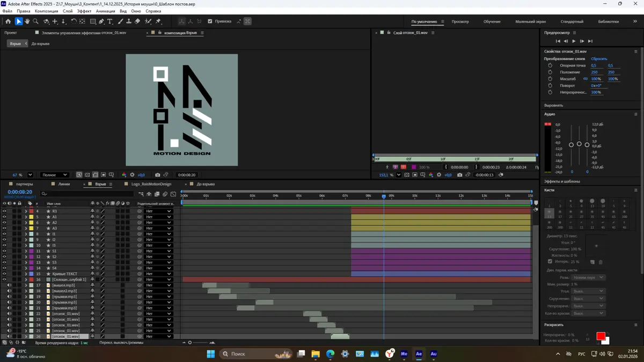Viewport: 644px width, 362px height.
Task: Go to the Home screen icon
Action: (x=8, y=21)
